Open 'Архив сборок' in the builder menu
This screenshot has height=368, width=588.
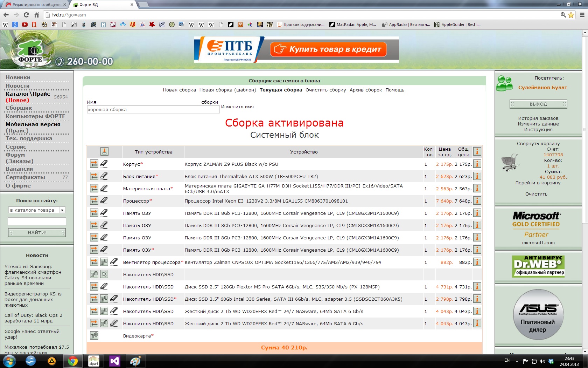pos(366,90)
